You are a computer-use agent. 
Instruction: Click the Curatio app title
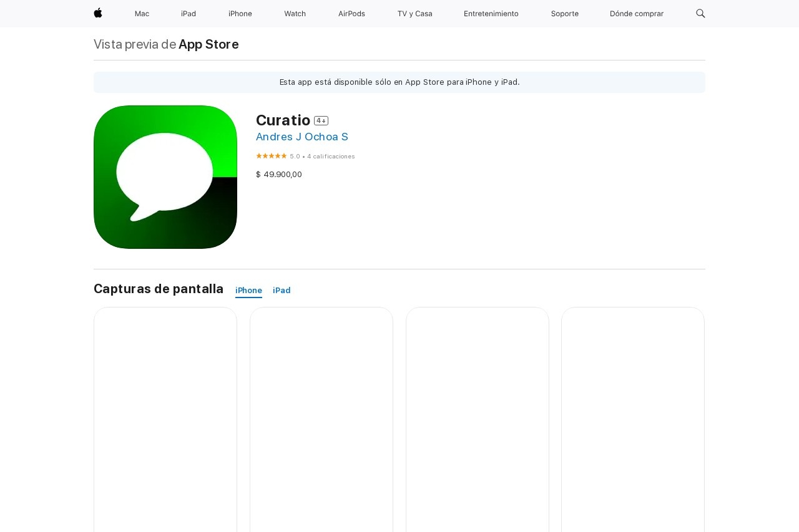[x=283, y=120]
